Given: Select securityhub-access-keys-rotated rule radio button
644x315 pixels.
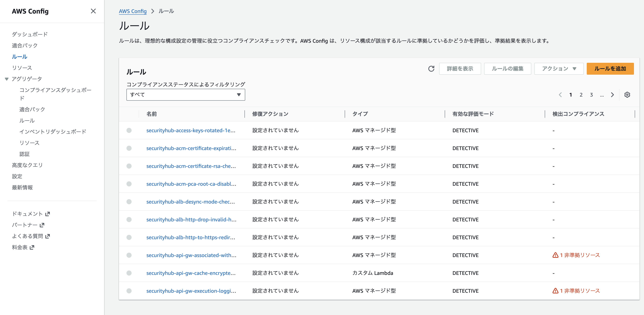Looking at the screenshot, I should 129,130.
